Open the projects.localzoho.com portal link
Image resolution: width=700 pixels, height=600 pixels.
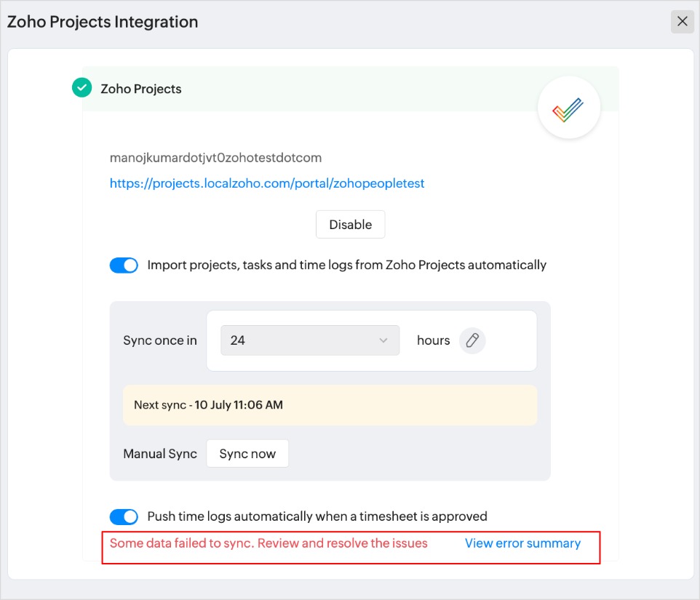[x=267, y=183]
